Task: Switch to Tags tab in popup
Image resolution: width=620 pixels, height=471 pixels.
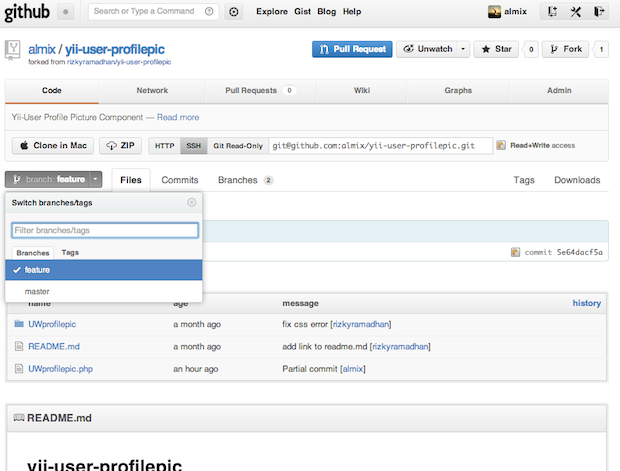Action: pos(70,252)
